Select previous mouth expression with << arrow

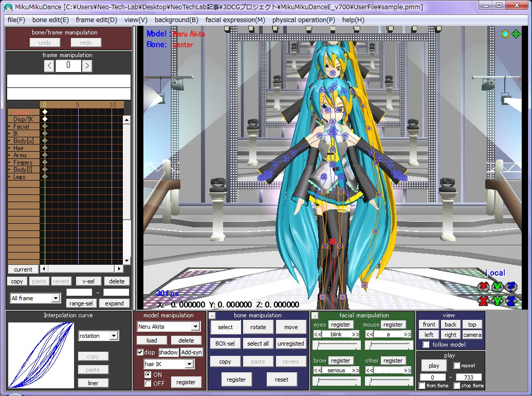tap(370, 334)
